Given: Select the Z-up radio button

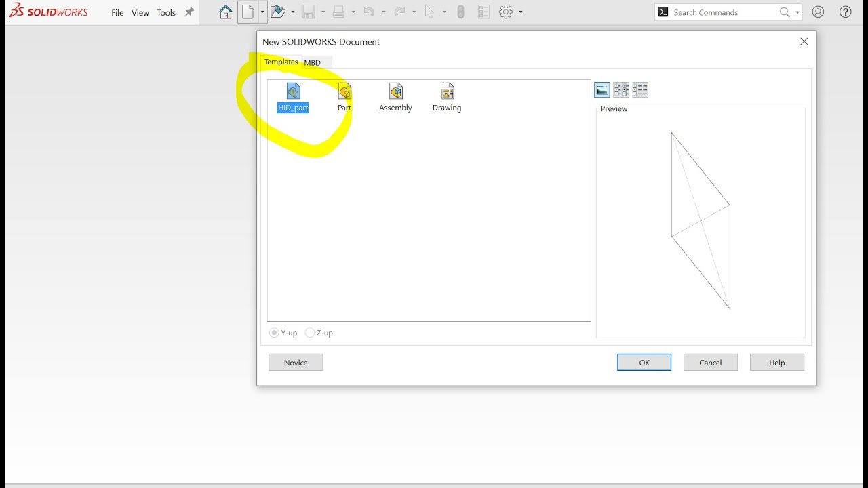Looking at the screenshot, I should (310, 333).
